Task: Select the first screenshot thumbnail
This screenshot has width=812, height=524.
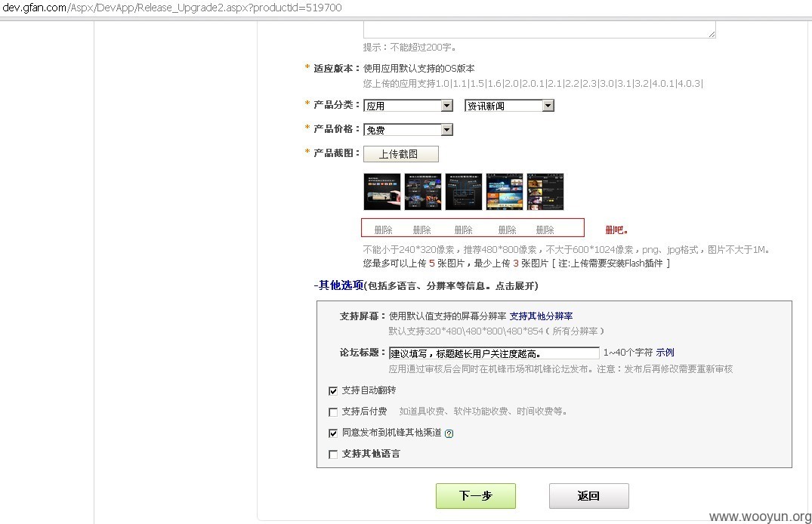Action: pyautogui.click(x=382, y=192)
